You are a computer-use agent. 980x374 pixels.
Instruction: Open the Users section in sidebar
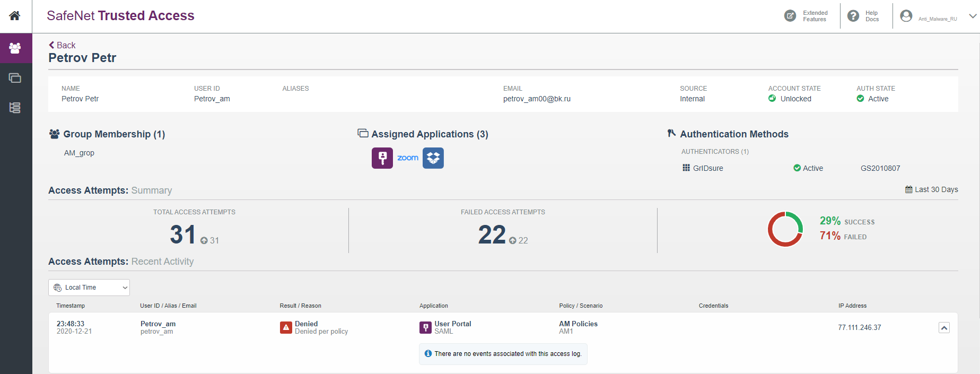[15, 48]
